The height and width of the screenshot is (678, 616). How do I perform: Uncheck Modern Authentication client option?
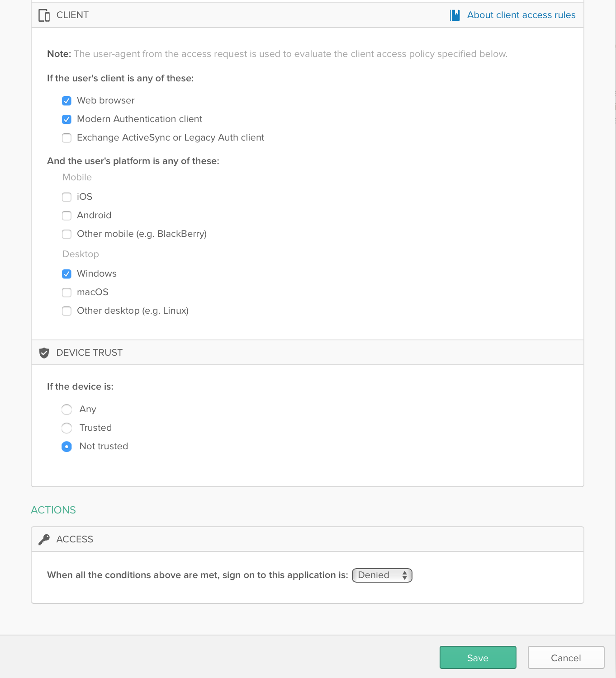point(66,119)
